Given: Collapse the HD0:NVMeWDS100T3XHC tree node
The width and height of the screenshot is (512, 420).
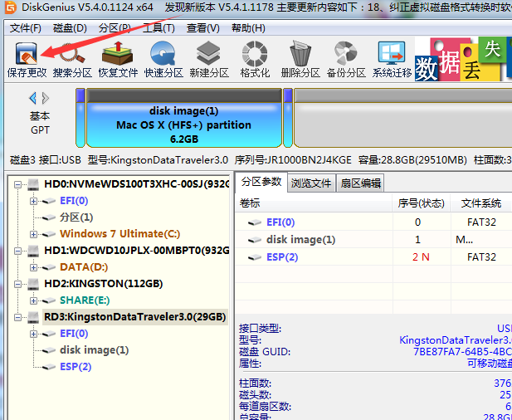Looking at the screenshot, I should pos(17,184).
